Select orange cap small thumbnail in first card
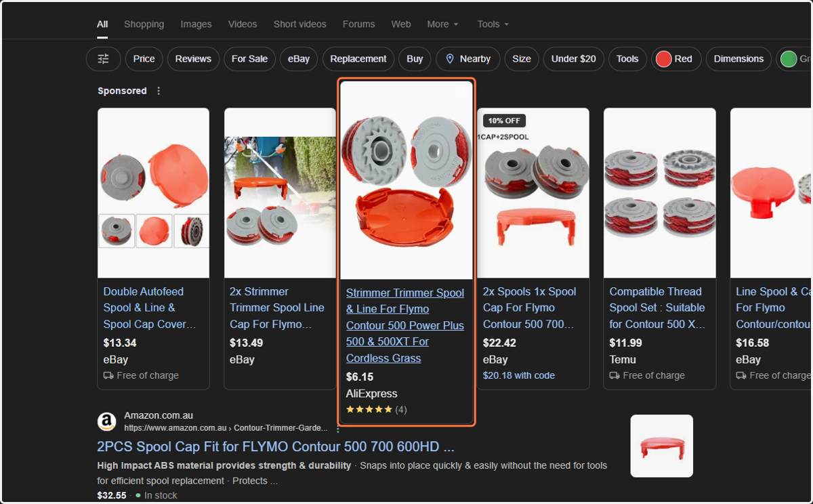The height and width of the screenshot is (504, 813). [154, 230]
